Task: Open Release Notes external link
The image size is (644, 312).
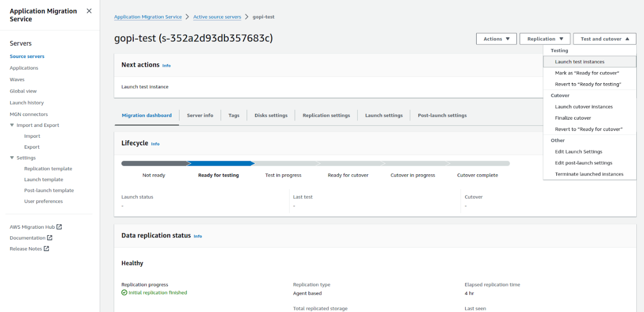Action: (x=29, y=249)
